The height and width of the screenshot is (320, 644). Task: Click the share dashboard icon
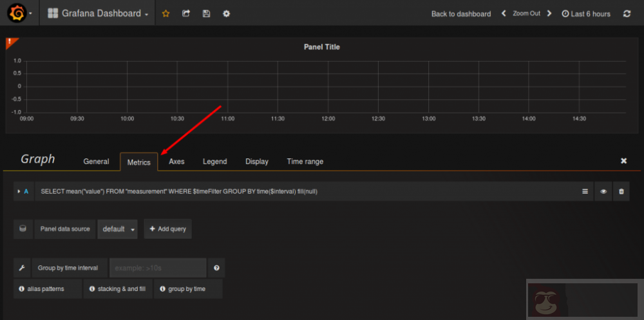coord(186,14)
